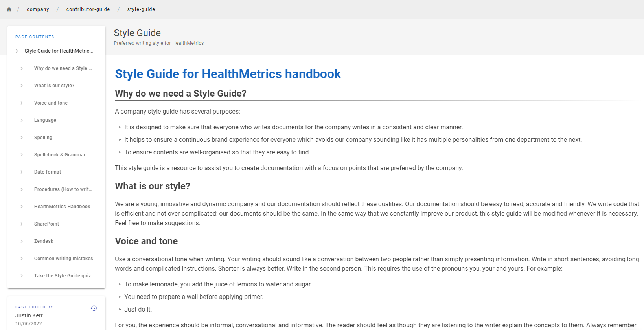Click chevron icon beside Date format
Screen dimensions: 644x330
pos(22,172)
